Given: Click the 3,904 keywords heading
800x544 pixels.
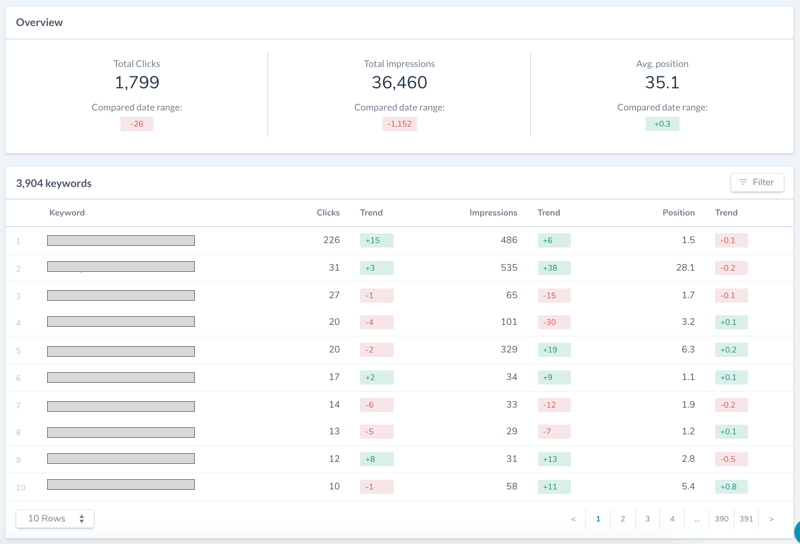Looking at the screenshot, I should click(54, 183).
